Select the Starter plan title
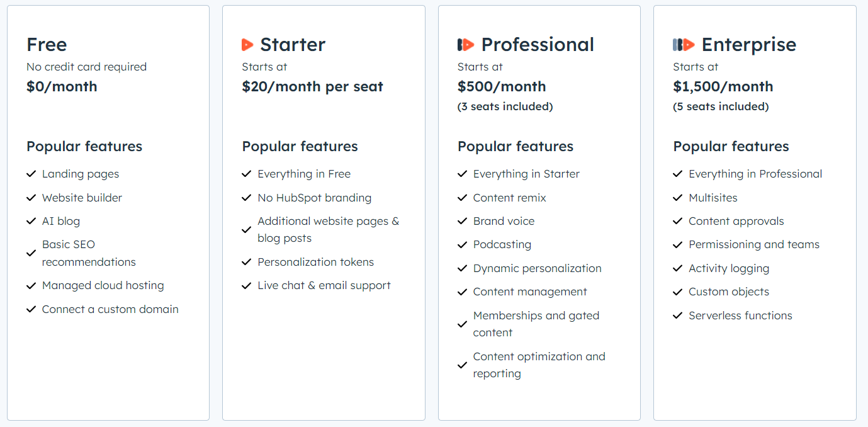The image size is (868, 427). [293, 45]
